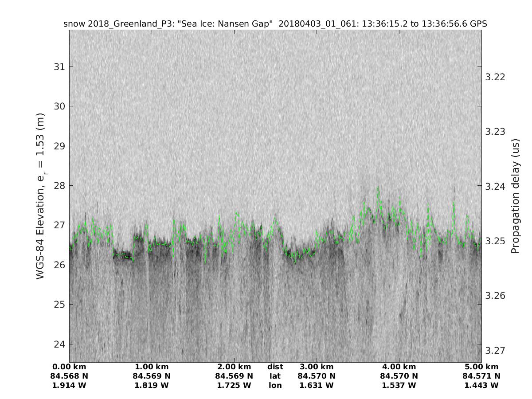Click the 24 elevation tick label

tap(59, 344)
